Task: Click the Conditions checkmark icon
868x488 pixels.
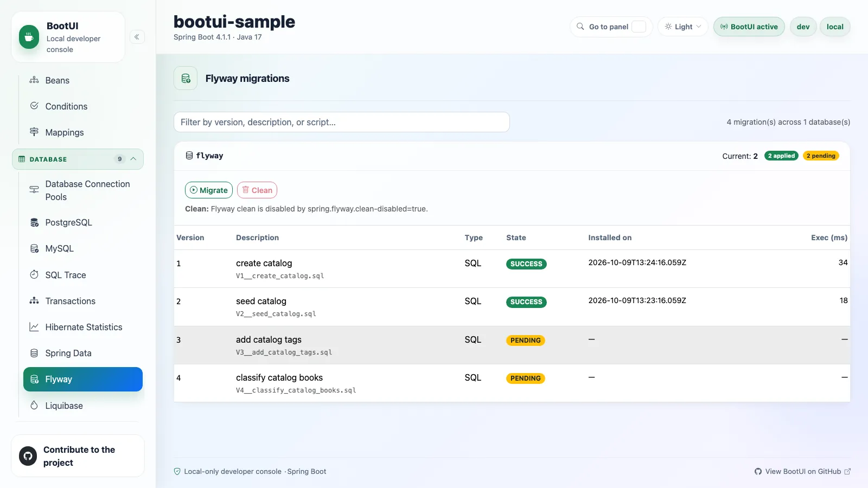Action: (x=34, y=106)
